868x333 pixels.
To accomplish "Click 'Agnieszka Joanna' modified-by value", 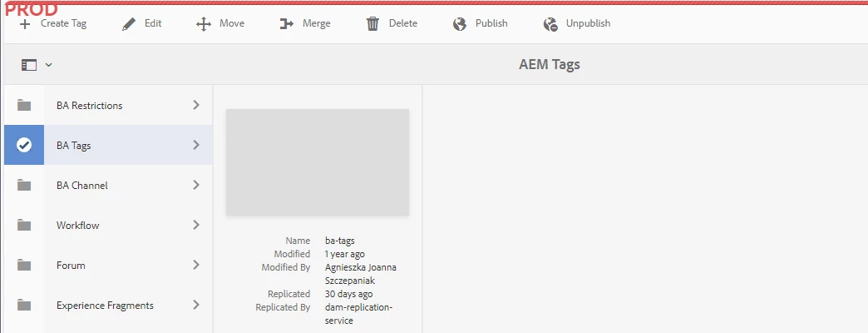I will click(x=360, y=267).
